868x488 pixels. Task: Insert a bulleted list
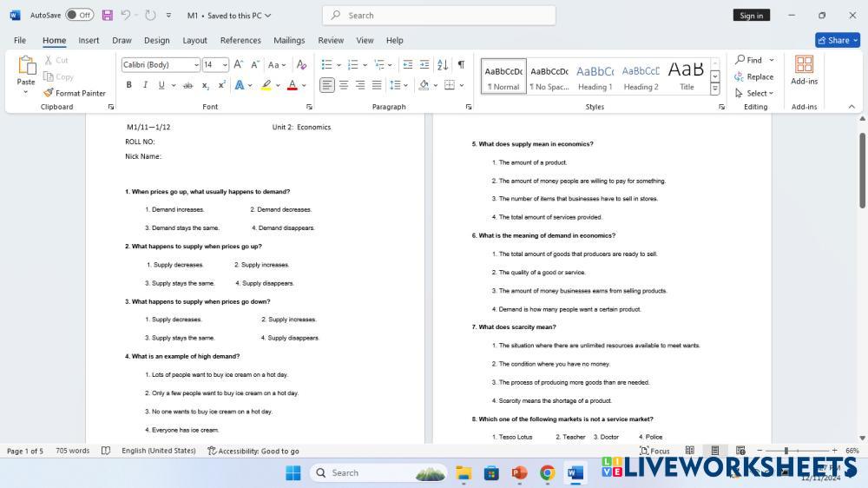(326, 64)
